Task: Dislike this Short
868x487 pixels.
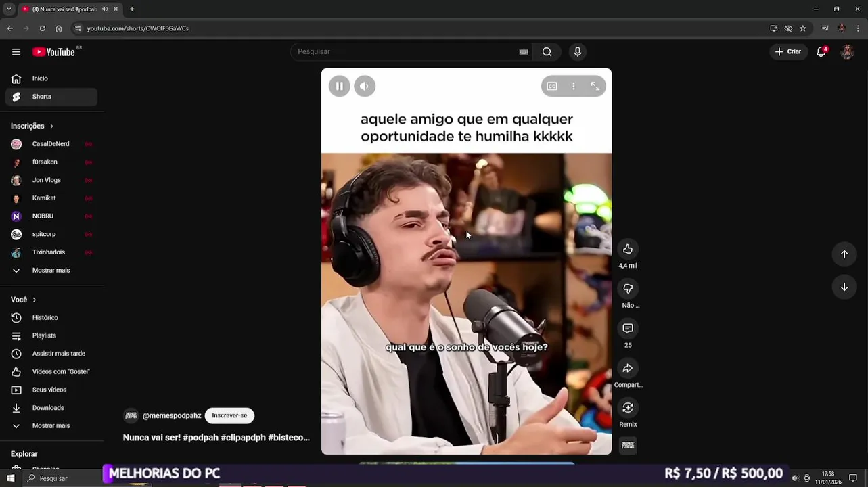Action: pyautogui.click(x=628, y=289)
